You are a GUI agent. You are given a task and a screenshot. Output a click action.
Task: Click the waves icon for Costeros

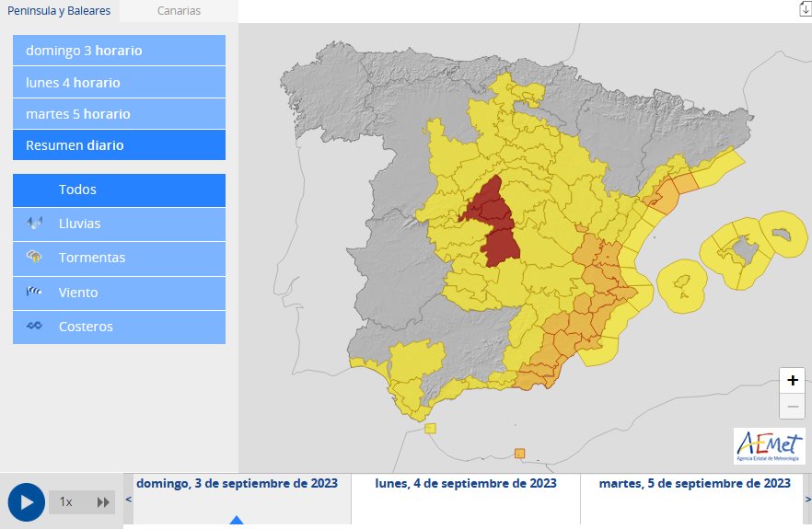point(34,326)
